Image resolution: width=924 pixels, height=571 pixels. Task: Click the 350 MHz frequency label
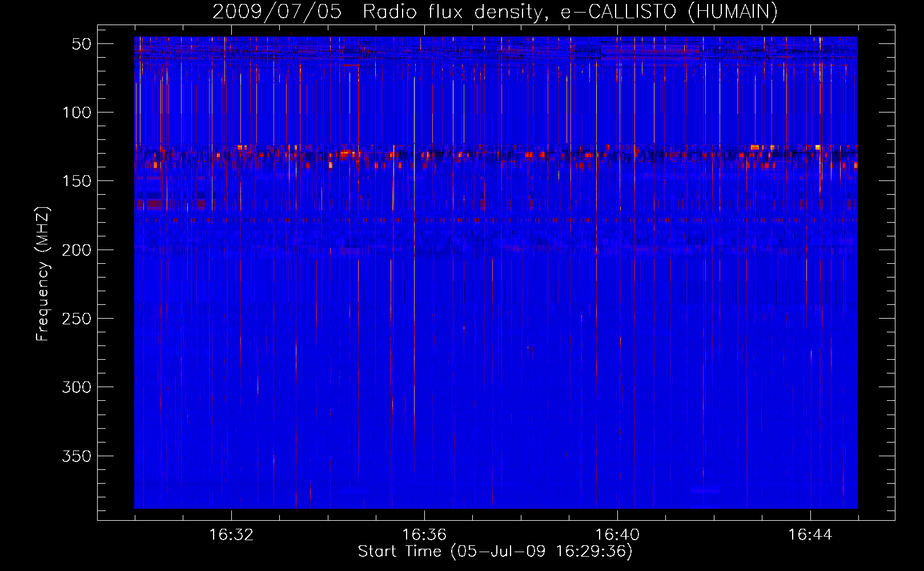pyautogui.click(x=77, y=456)
